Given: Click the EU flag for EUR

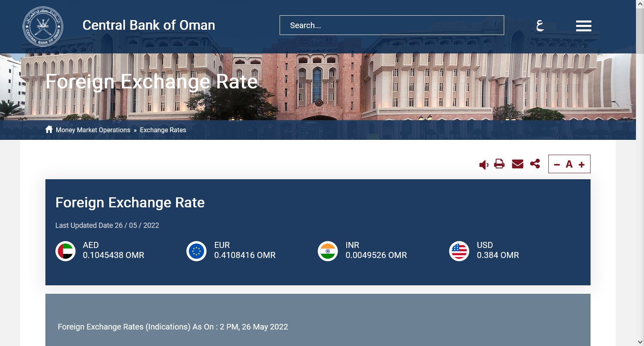Looking at the screenshot, I should (196, 251).
